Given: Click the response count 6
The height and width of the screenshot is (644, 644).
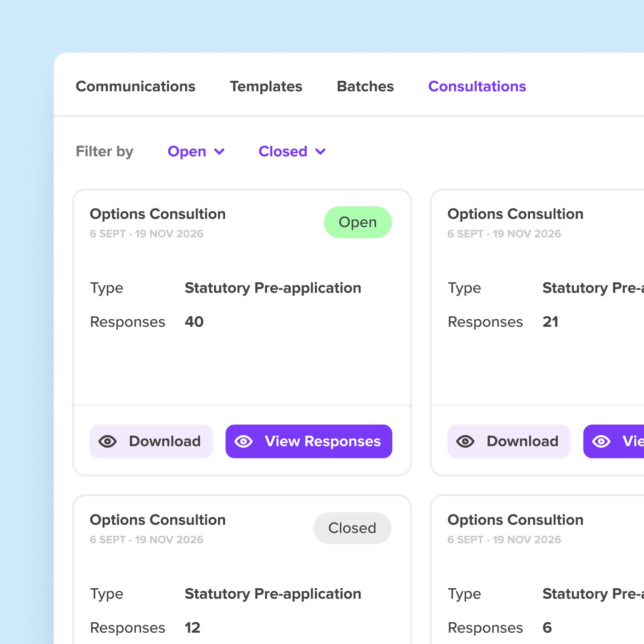Looking at the screenshot, I should [547, 628].
